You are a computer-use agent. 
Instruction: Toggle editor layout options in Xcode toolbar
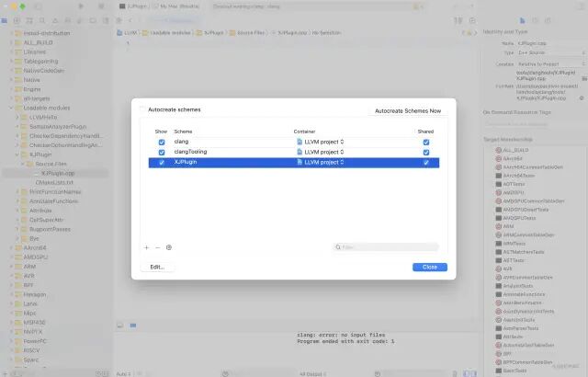(x=458, y=20)
